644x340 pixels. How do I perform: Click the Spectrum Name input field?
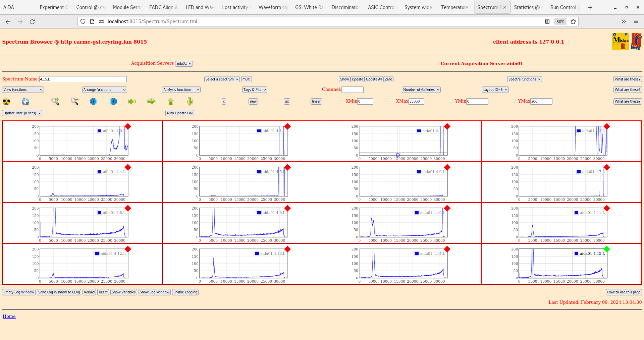pyautogui.click(x=83, y=79)
